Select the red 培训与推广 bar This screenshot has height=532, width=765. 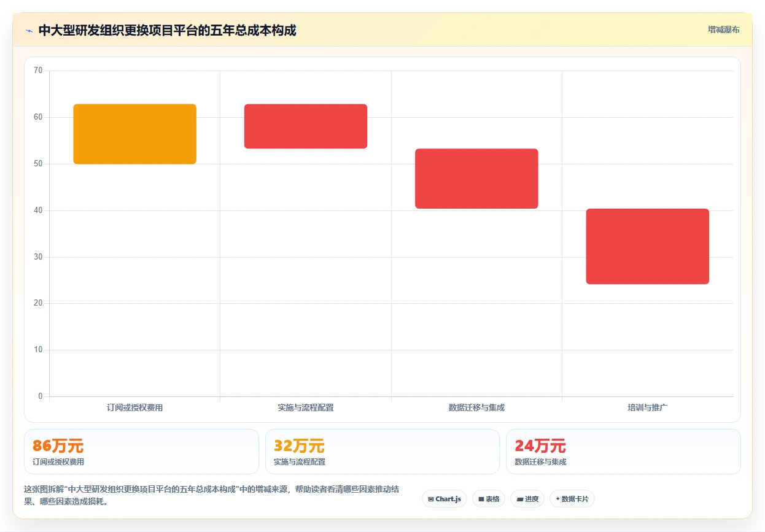pyautogui.click(x=647, y=246)
